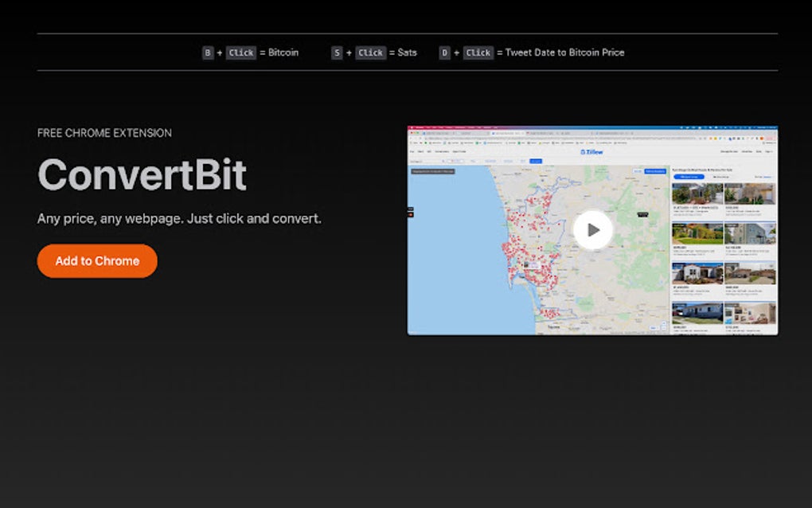This screenshot has height=508, width=812.
Task: Click the S key badge
Action: point(337,53)
